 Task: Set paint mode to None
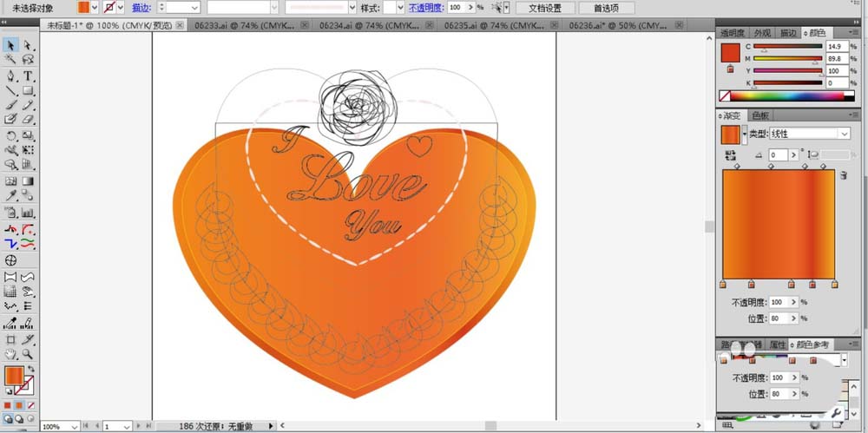pyautogui.click(x=31, y=405)
